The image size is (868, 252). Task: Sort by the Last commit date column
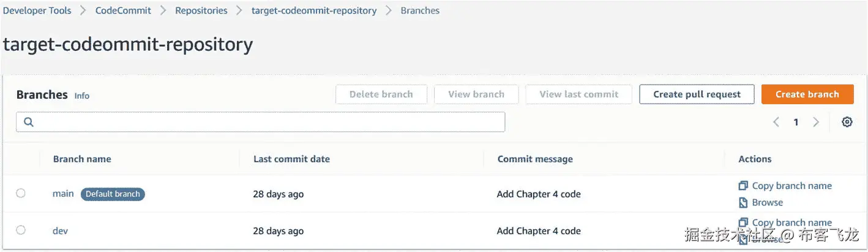pos(291,159)
